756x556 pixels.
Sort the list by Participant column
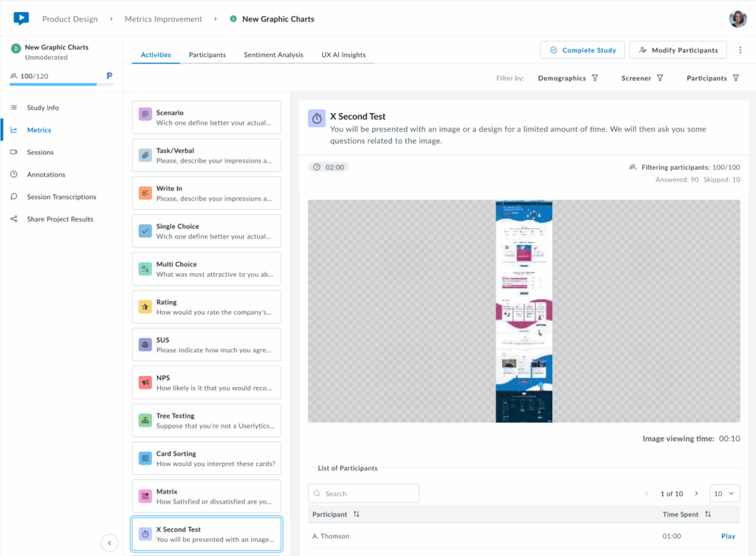coord(357,514)
